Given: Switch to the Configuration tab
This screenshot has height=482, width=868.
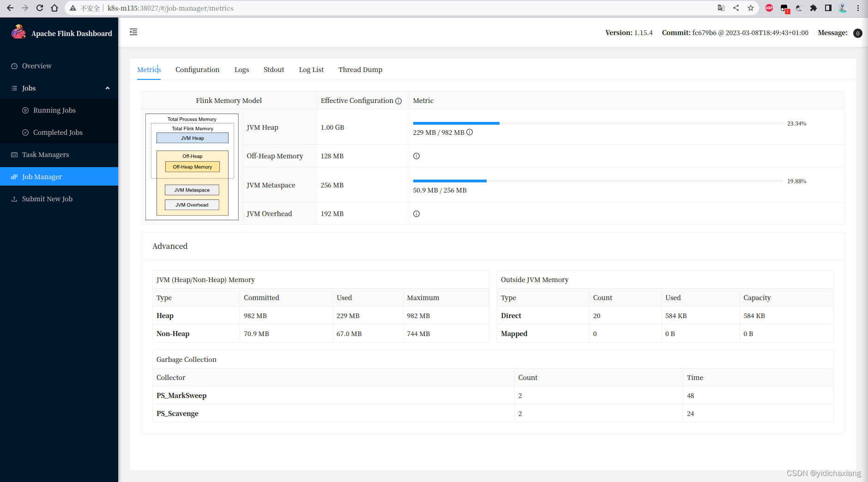Looking at the screenshot, I should click(197, 70).
